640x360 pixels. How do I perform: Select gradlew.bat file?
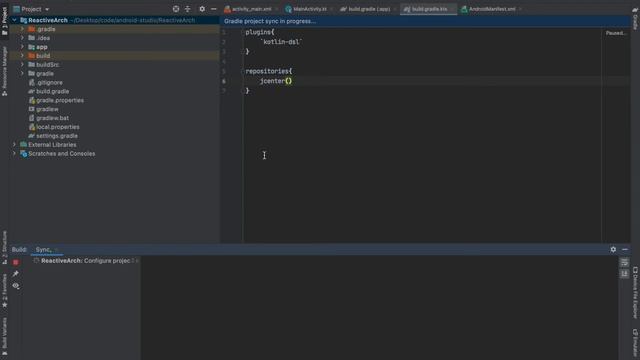pos(52,118)
